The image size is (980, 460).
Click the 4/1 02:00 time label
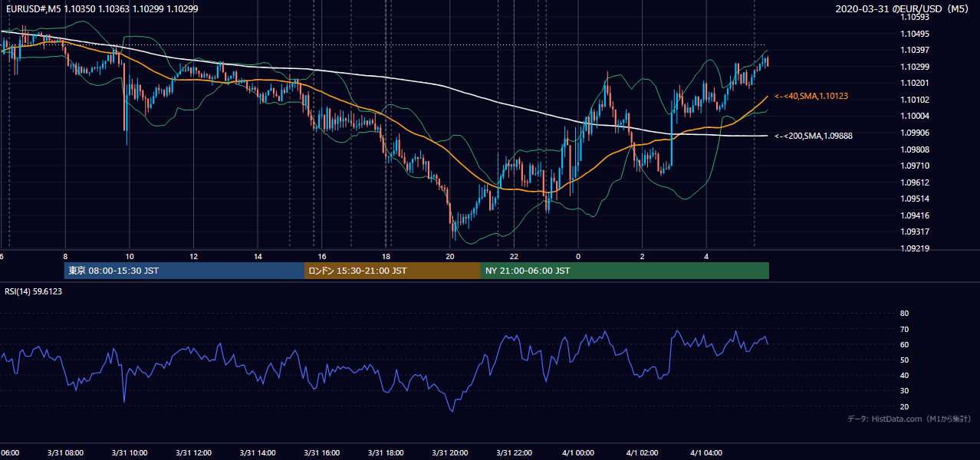point(642,453)
